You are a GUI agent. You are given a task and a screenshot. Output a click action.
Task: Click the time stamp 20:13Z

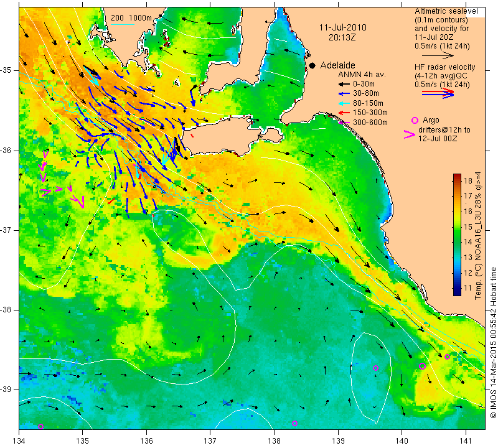pyautogui.click(x=342, y=37)
